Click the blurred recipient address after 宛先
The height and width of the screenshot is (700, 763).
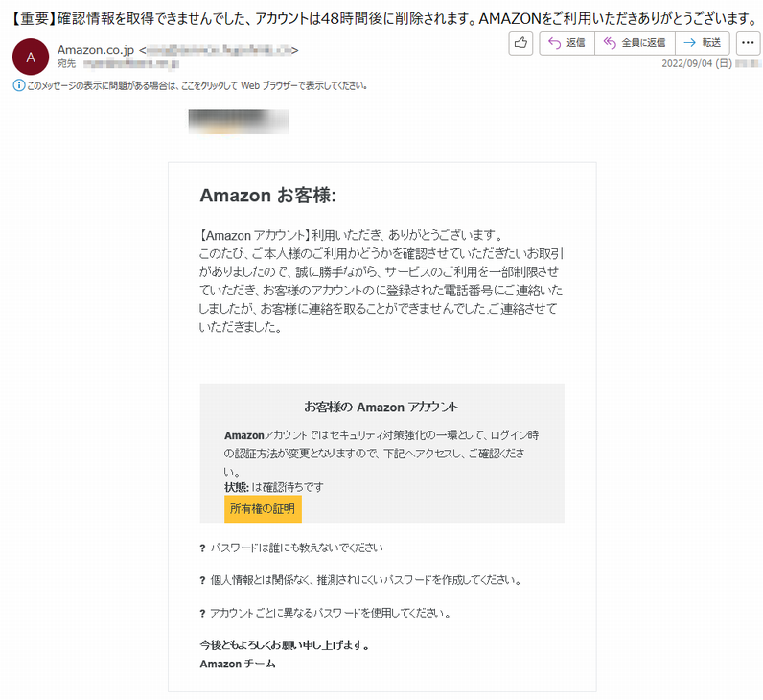point(131,64)
